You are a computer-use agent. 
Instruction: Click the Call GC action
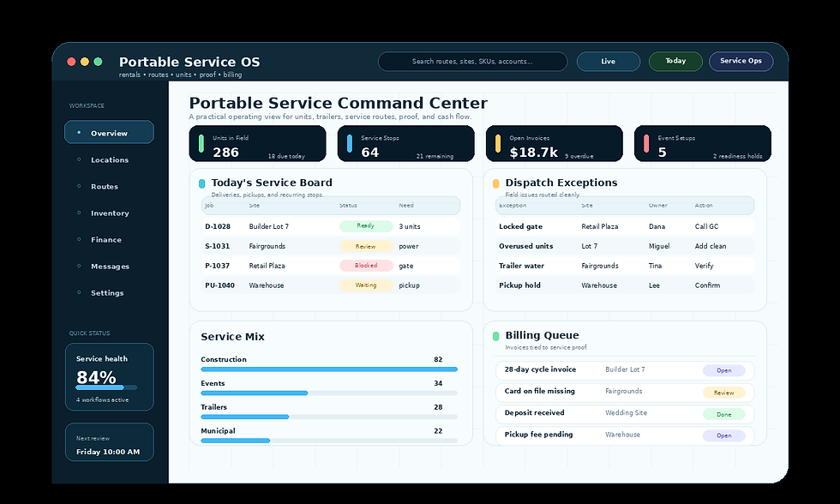(706, 226)
